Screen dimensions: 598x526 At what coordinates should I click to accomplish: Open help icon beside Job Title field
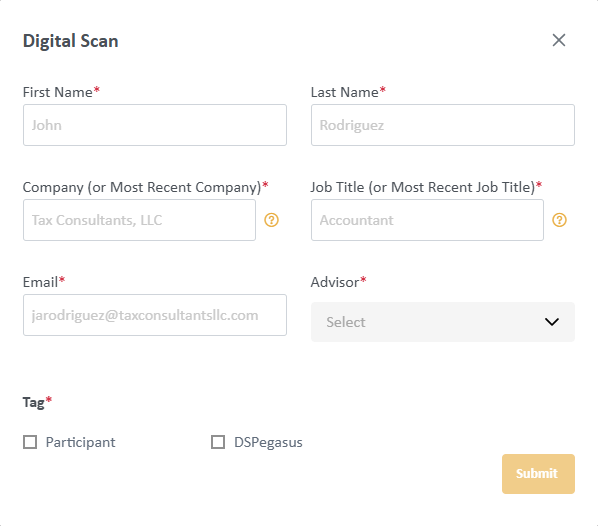559,220
